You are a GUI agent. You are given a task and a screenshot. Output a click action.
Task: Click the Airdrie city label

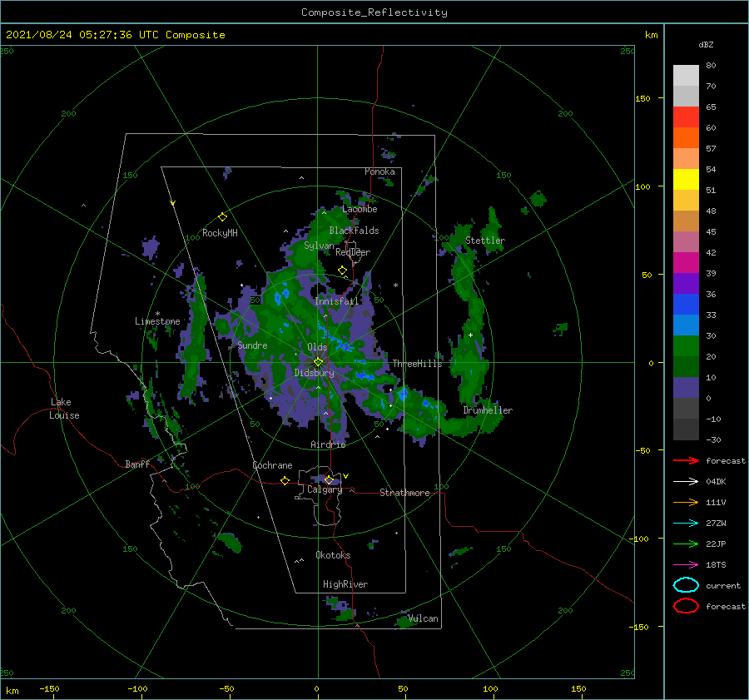[x=328, y=444]
